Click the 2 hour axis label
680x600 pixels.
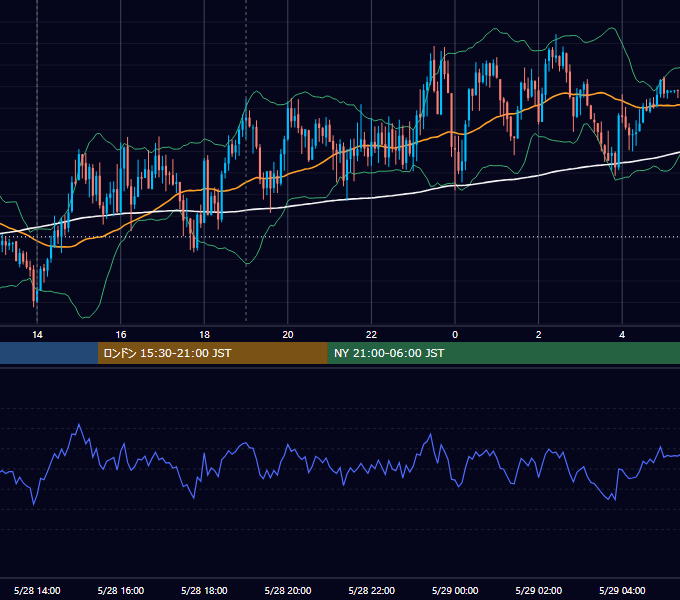click(539, 335)
